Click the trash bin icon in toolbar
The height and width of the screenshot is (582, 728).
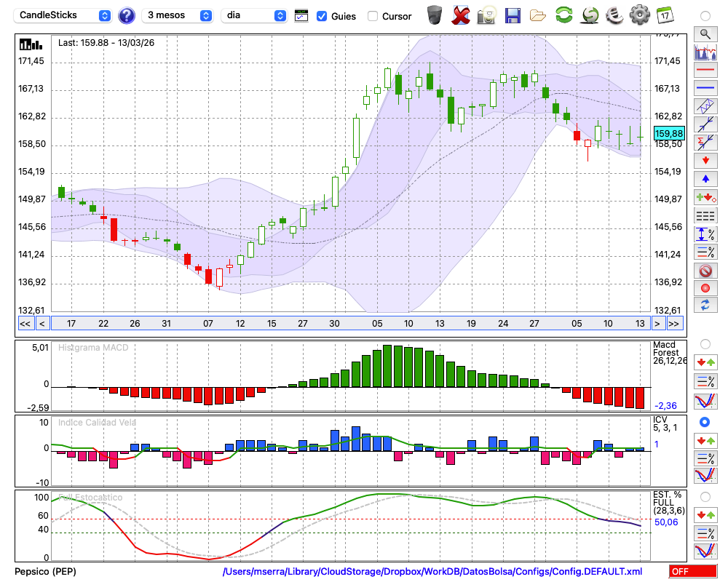(435, 15)
